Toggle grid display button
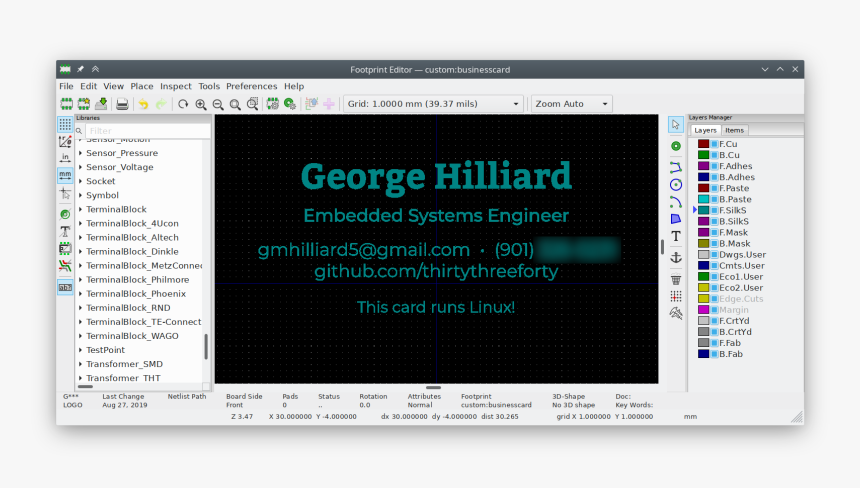This screenshot has width=860, height=488. tap(65, 124)
